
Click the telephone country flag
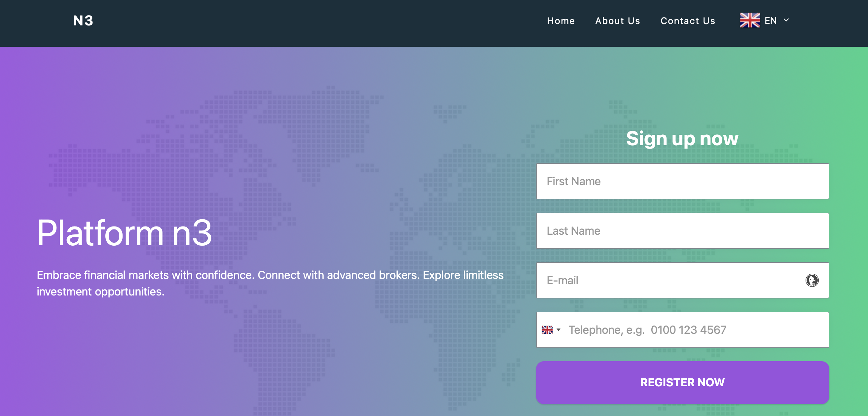547,330
